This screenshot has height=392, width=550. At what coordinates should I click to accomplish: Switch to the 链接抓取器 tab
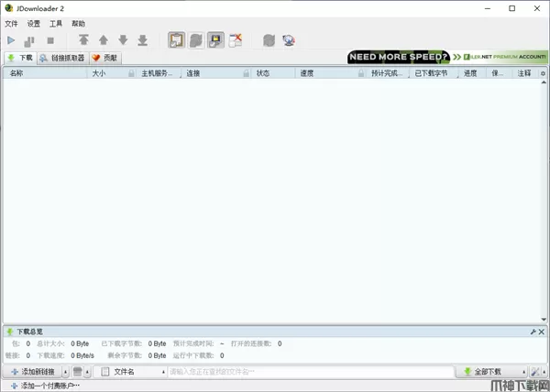62,58
